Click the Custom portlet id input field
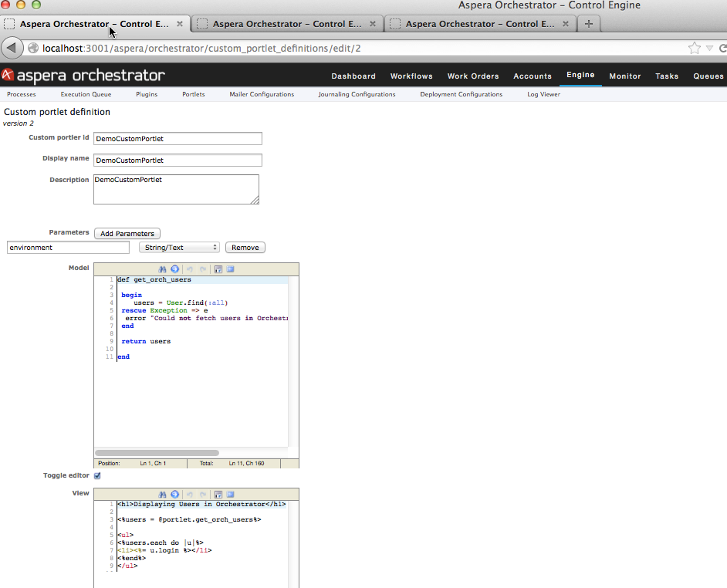The image size is (727, 588). tap(178, 139)
